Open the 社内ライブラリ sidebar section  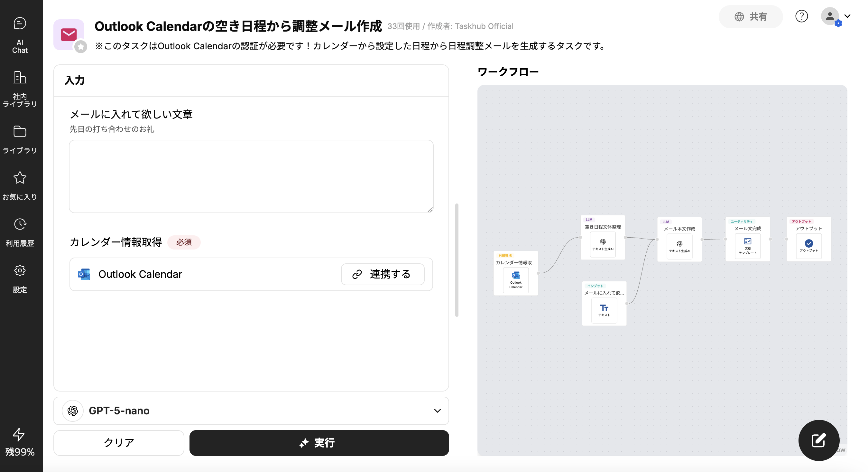pos(20,89)
